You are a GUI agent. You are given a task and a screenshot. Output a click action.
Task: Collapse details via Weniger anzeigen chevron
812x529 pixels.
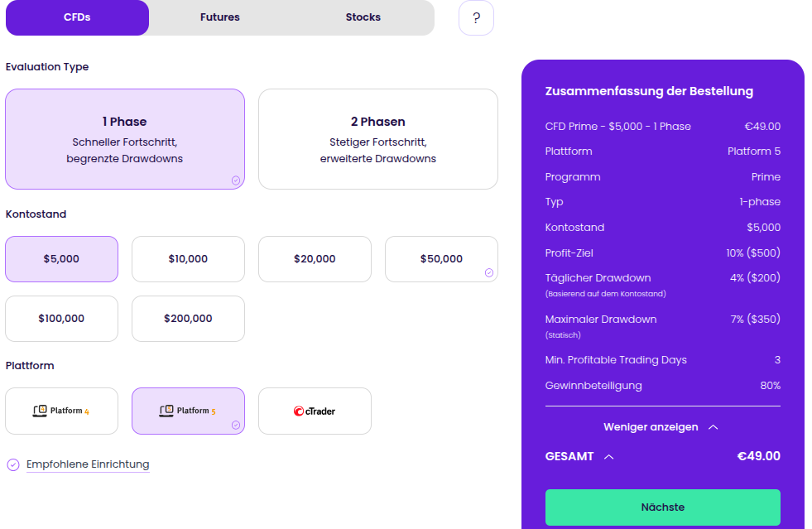714,427
